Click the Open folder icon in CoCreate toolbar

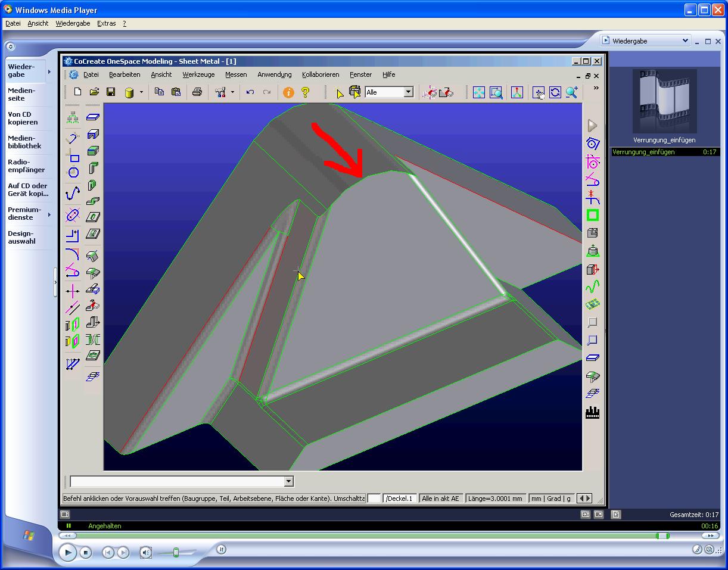click(x=94, y=92)
